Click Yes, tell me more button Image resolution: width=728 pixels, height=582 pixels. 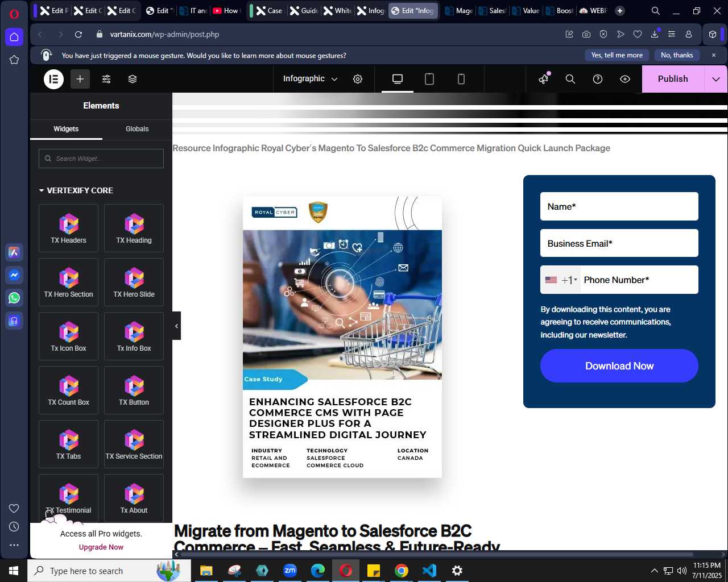tap(617, 55)
